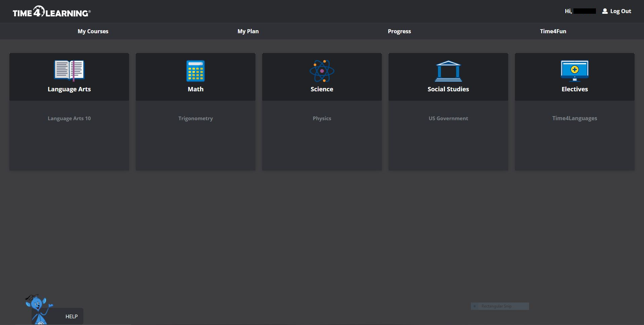The image size is (644, 325).
Task: Open the My Courses tab
Action: tap(93, 31)
